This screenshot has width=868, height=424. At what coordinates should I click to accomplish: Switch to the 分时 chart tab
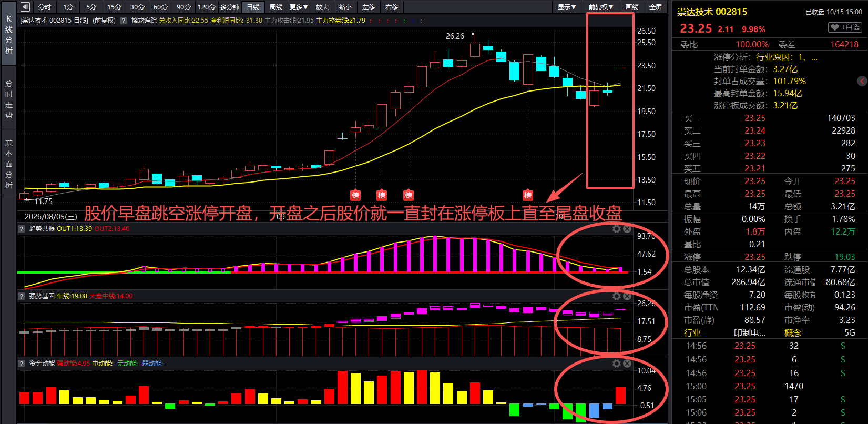point(45,7)
